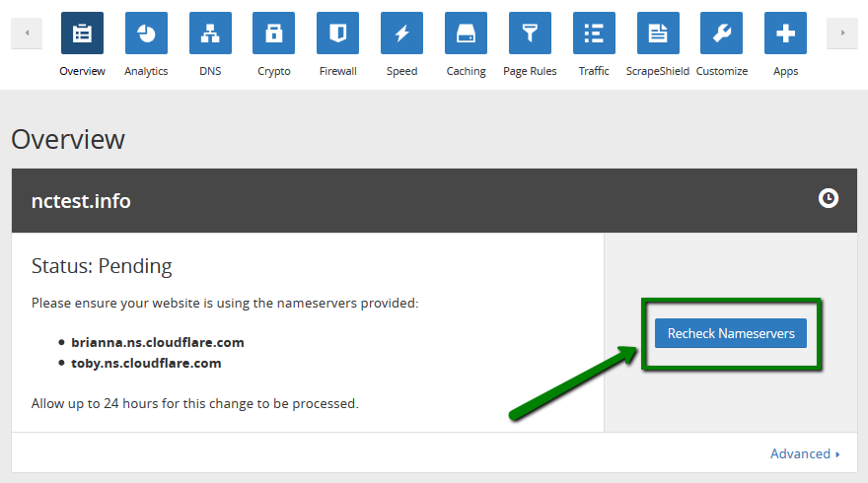This screenshot has width=868, height=483.
Task: Click the Analytics tab label
Action: (146, 71)
